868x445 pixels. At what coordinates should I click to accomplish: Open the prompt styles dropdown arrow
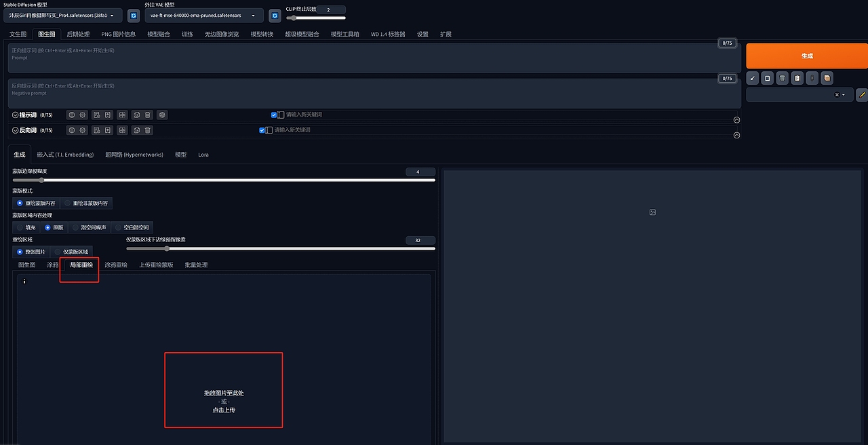tap(844, 95)
